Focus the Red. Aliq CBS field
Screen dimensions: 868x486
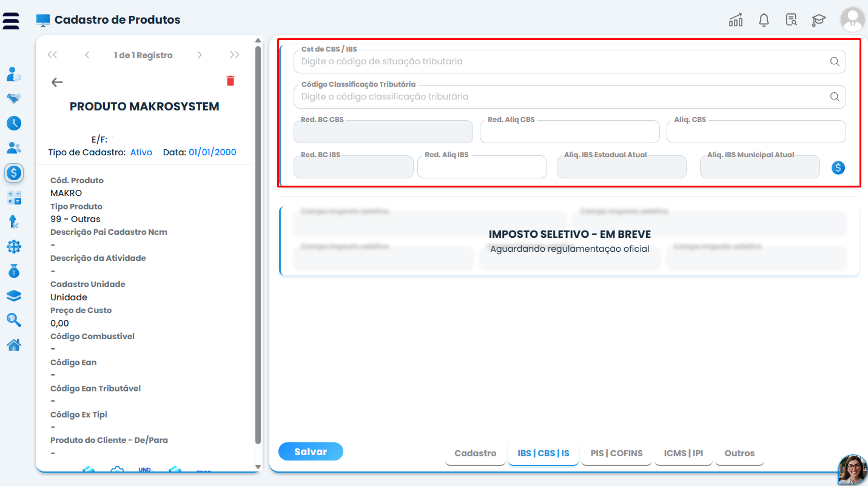coord(570,132)
